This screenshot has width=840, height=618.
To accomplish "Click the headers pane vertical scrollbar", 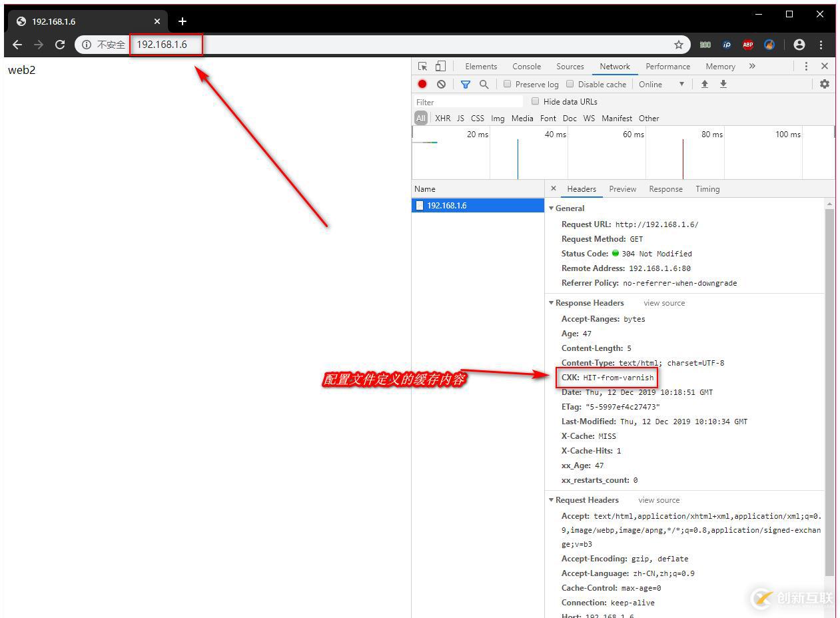I will [x=829, y=393].
